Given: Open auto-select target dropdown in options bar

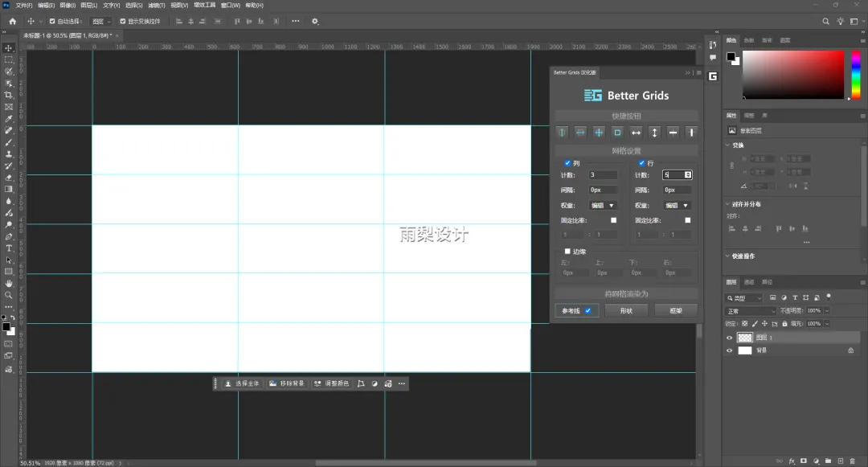Looking at the screenshot, I should pos(100,21).
